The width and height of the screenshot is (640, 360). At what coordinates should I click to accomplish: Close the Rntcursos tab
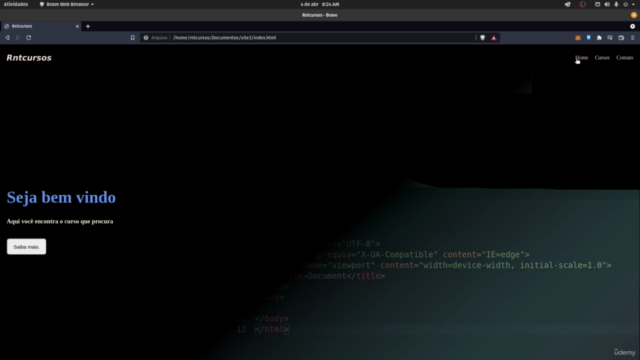click(77, 26)
